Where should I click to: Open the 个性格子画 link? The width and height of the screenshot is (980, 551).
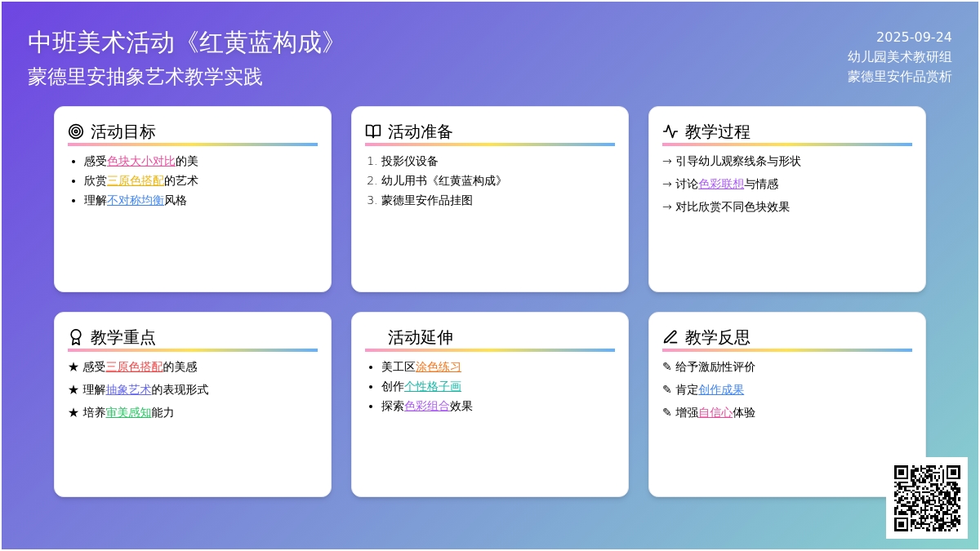point(433,387)
